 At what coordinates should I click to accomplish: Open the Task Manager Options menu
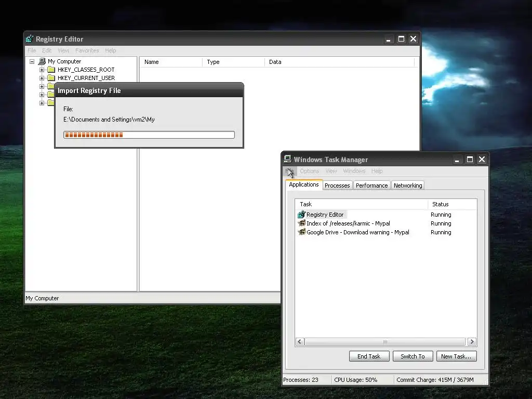(310, 171)
